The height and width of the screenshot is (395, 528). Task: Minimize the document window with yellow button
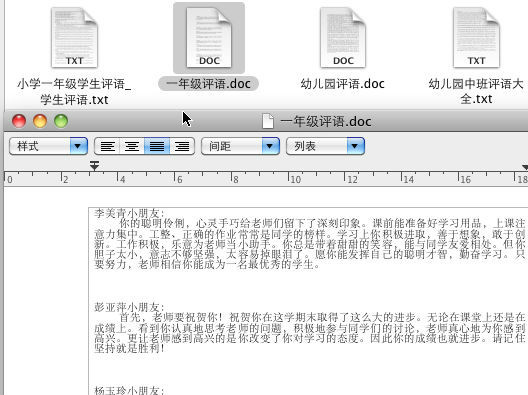click(40, 121)
